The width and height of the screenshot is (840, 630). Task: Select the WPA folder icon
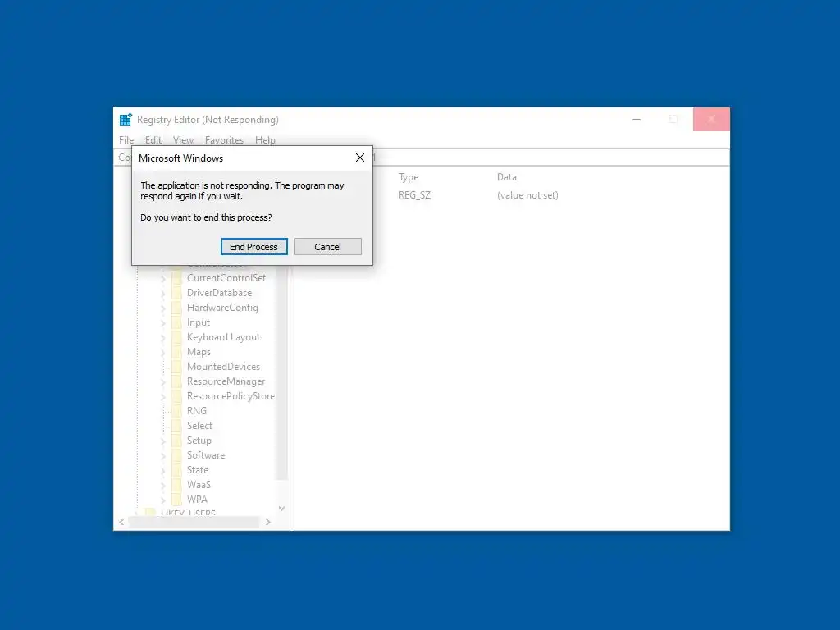176,500
